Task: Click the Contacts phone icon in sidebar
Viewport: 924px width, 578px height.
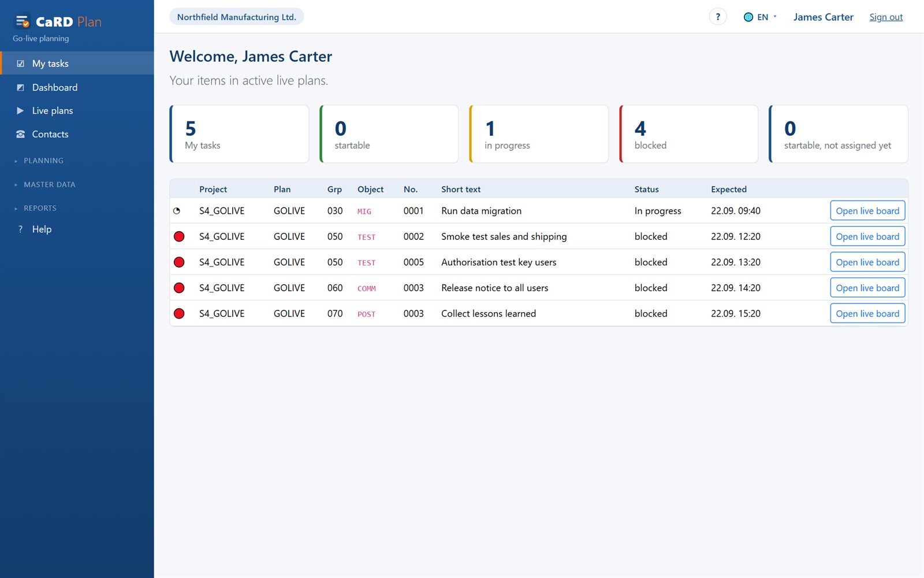Action: [21, 134]
